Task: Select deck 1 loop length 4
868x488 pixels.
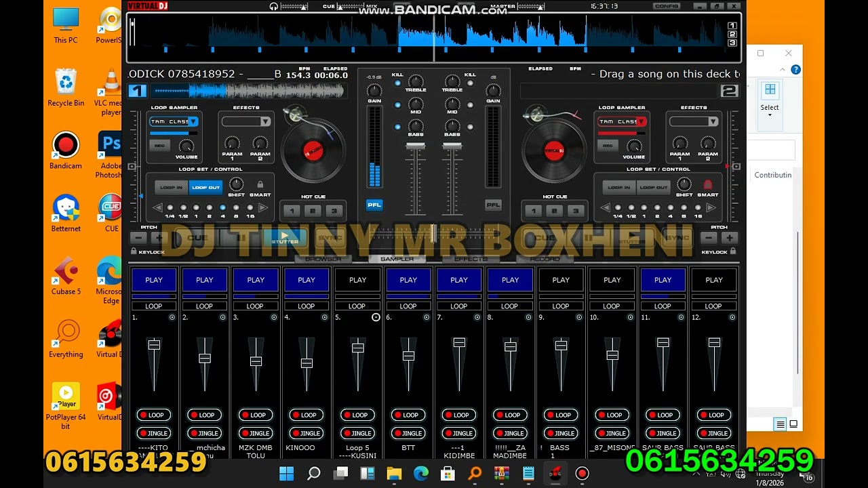Action: pos(222,207)
